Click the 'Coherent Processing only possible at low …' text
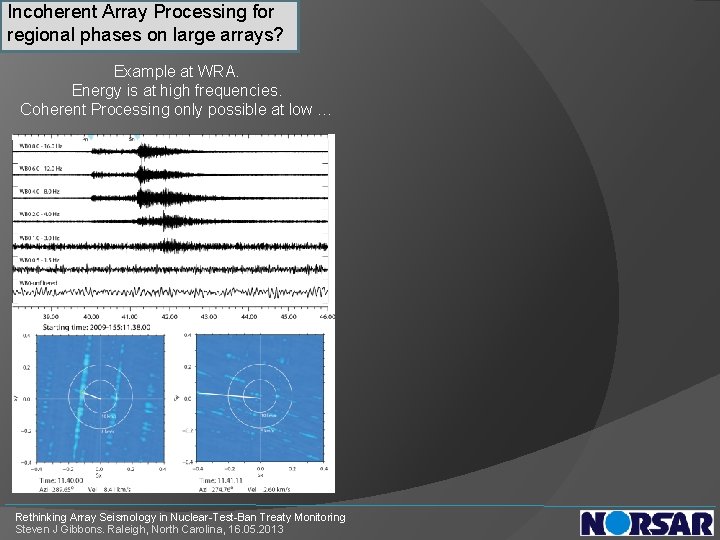Screen dimensions: 720x540 175,110
